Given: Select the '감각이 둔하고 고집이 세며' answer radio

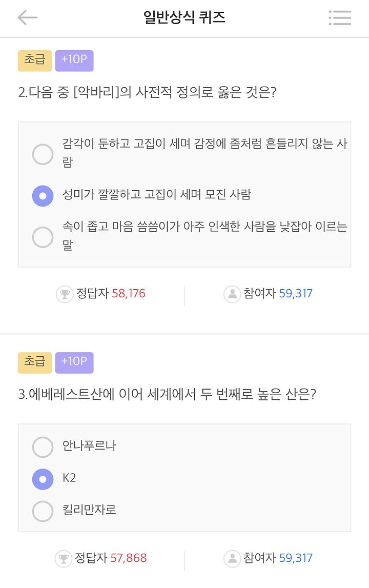Looking at the screenshot, I should pos(43,154).
